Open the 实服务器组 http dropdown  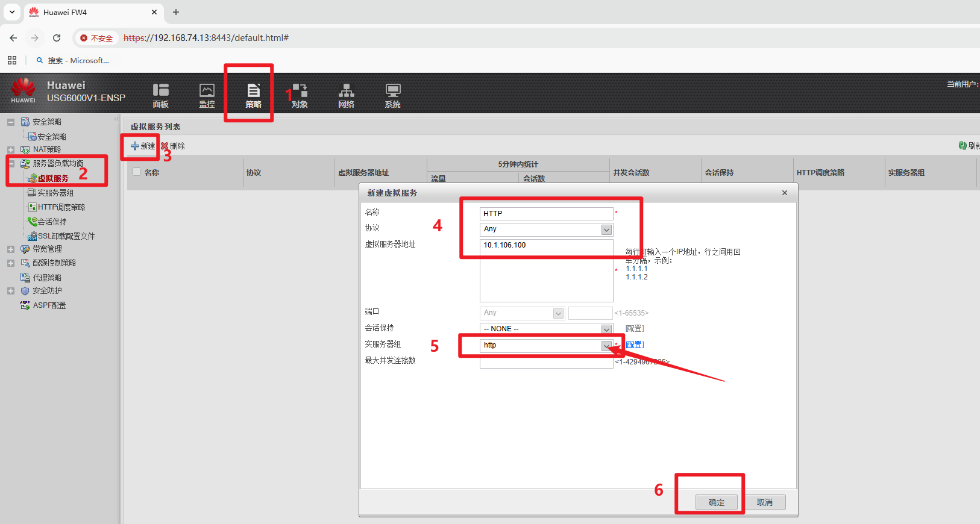coord(606,345)
